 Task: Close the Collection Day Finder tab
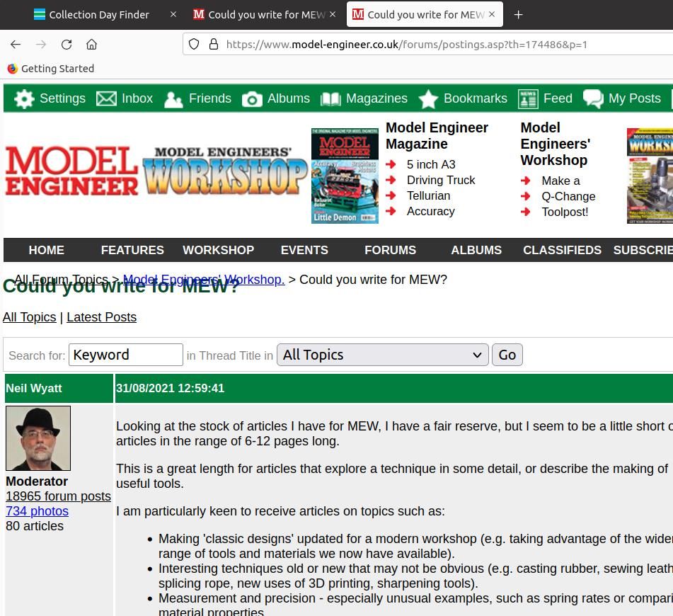click(173, 14)
